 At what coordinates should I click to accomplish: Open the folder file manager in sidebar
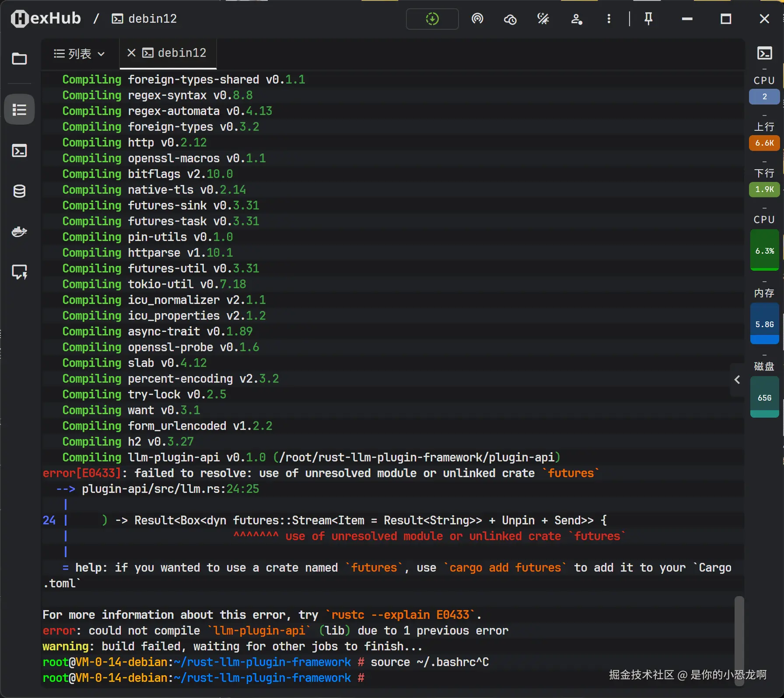(19, 59)
